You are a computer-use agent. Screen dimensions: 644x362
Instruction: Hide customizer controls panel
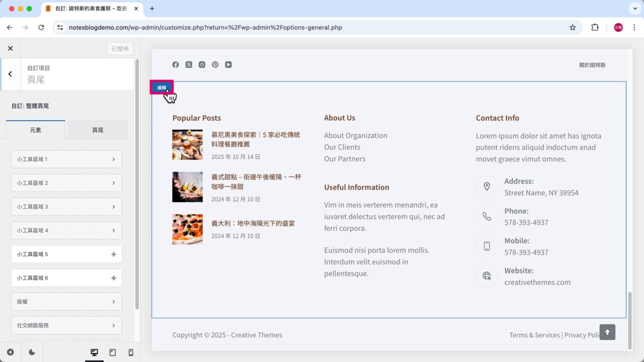coord(10,352)
